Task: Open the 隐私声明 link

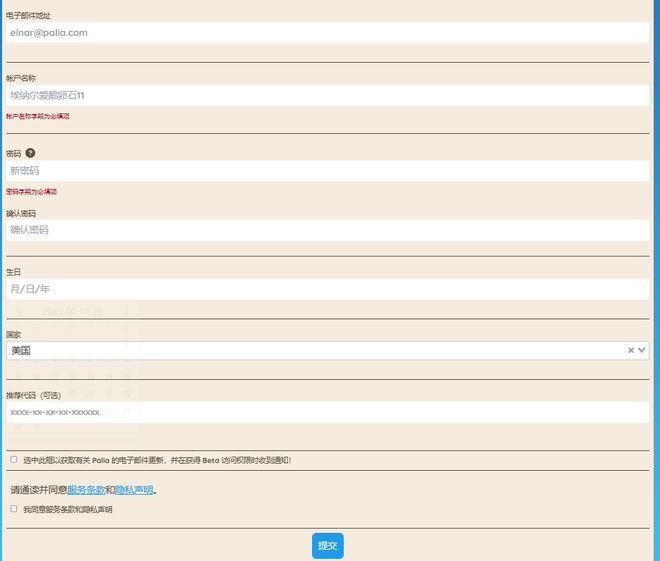Action: [134, 490]
